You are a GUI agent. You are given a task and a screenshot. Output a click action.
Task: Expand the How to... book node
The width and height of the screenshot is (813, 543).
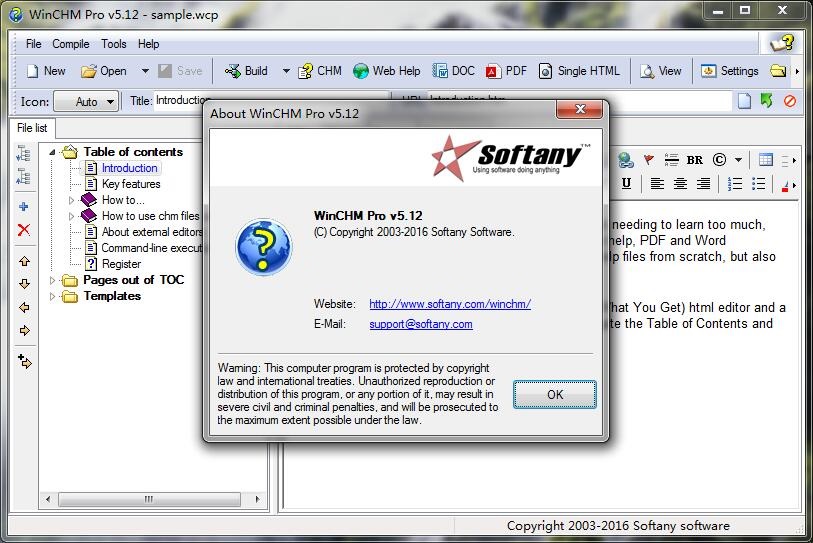point(72,200)
